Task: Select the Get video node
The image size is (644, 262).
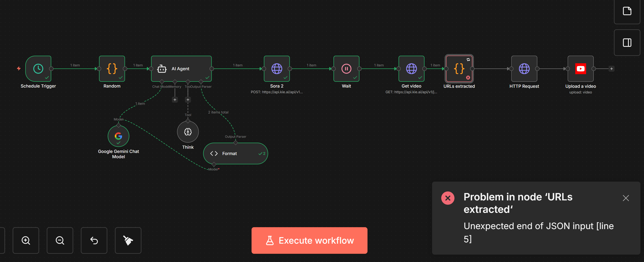Action: [x=411, y=68]
